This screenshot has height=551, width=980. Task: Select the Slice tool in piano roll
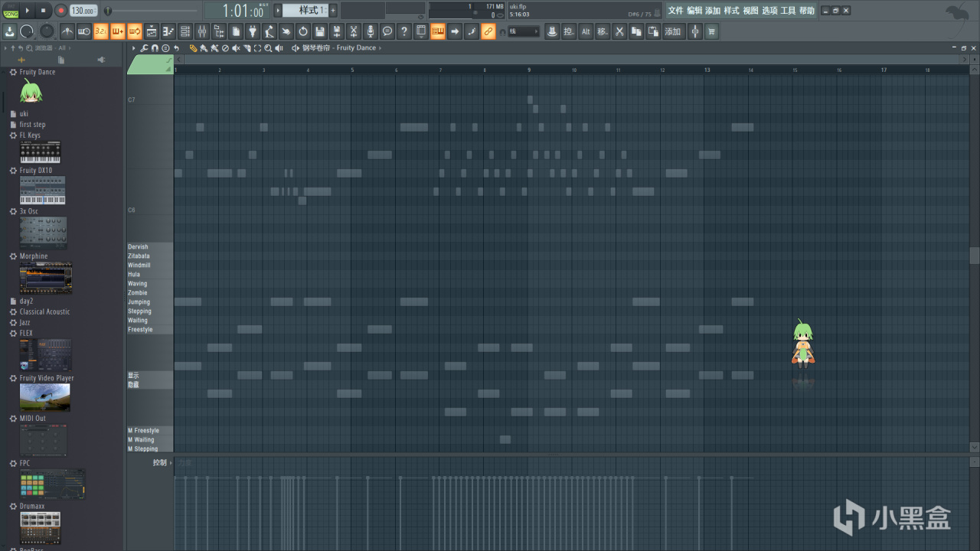[247, 48]
